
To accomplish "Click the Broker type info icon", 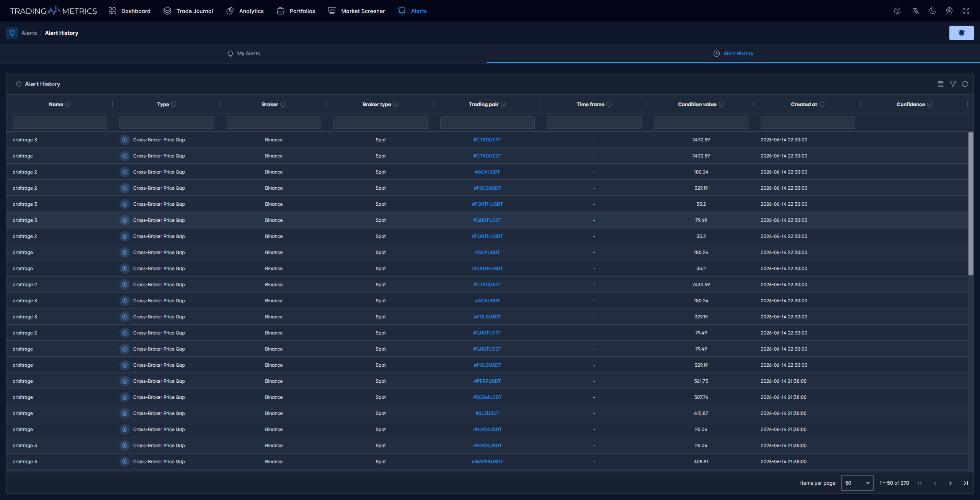I will (395, 104).
